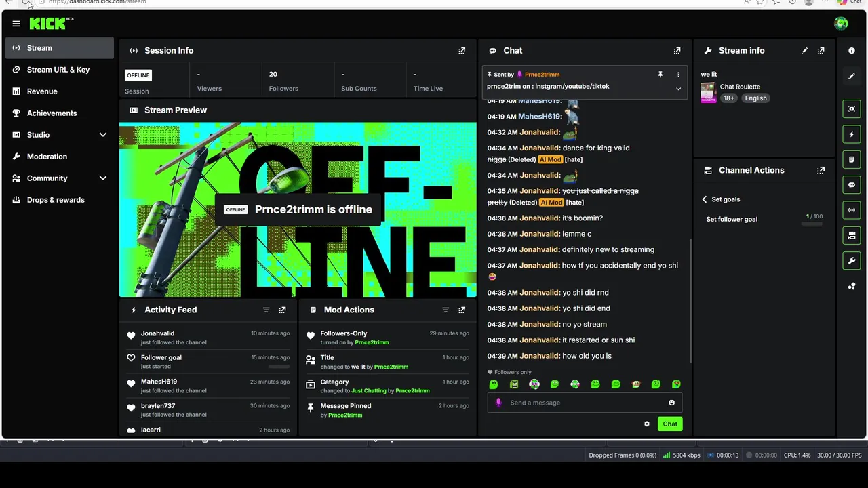Pop out the Activity Feed panel
868x488 pixels.
(x=282, y=310)
